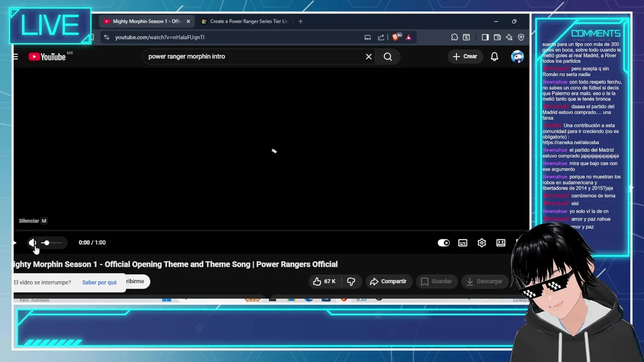Open the Saber por qué link
Screen dimensions: 644x362
pos(99,283)
